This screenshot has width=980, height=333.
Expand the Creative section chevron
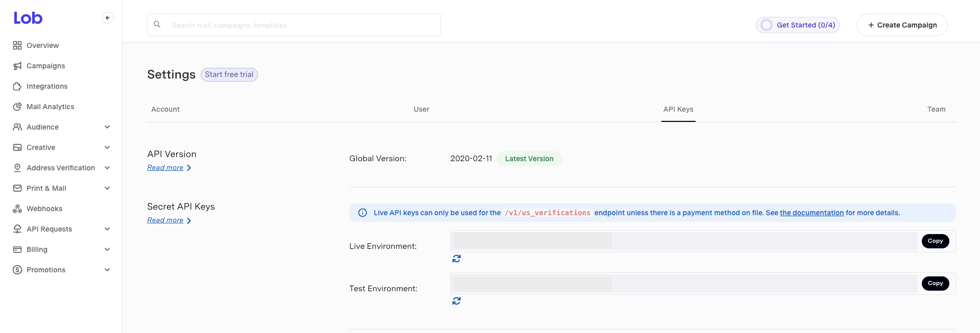[x=107, y=147]
